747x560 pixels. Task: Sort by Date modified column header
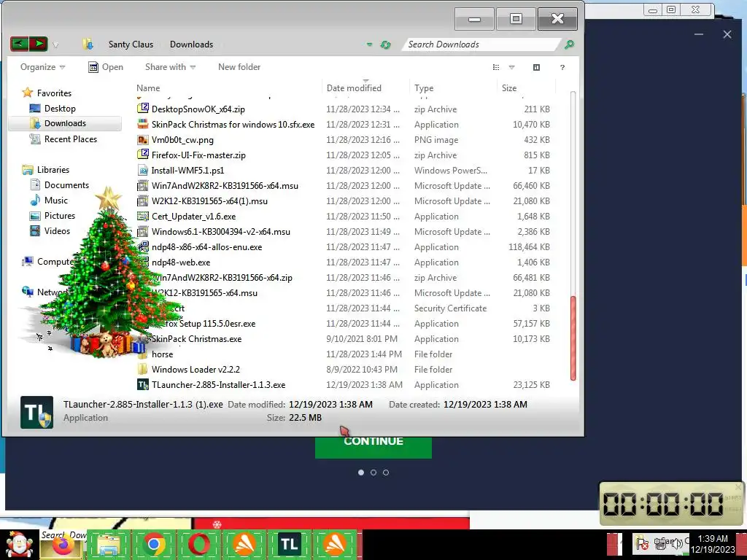(x=365, y=88)
